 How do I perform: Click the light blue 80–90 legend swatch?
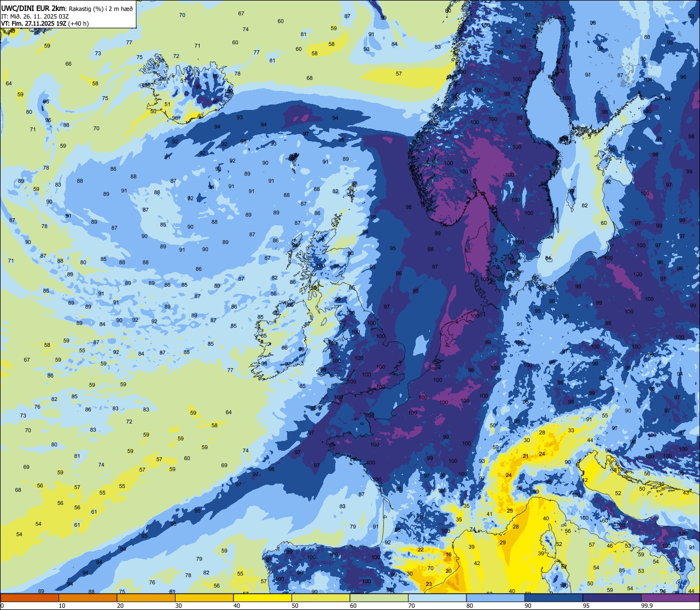pos(495,597)
